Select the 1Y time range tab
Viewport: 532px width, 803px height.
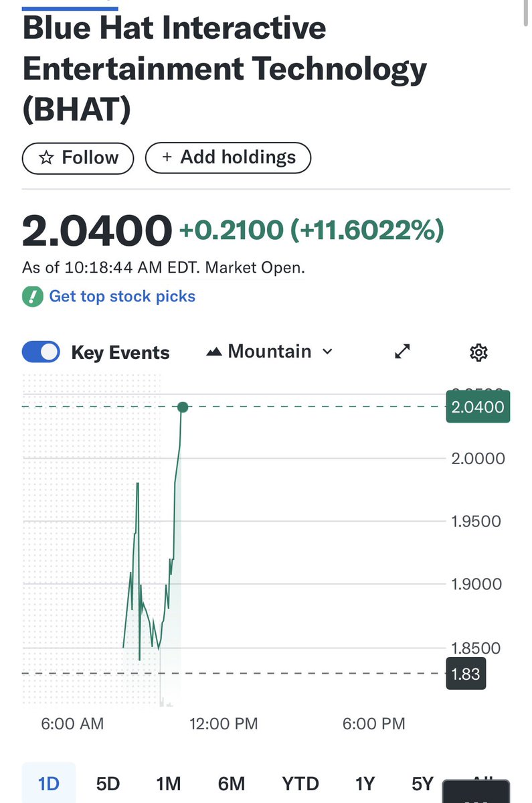[365, 784]
